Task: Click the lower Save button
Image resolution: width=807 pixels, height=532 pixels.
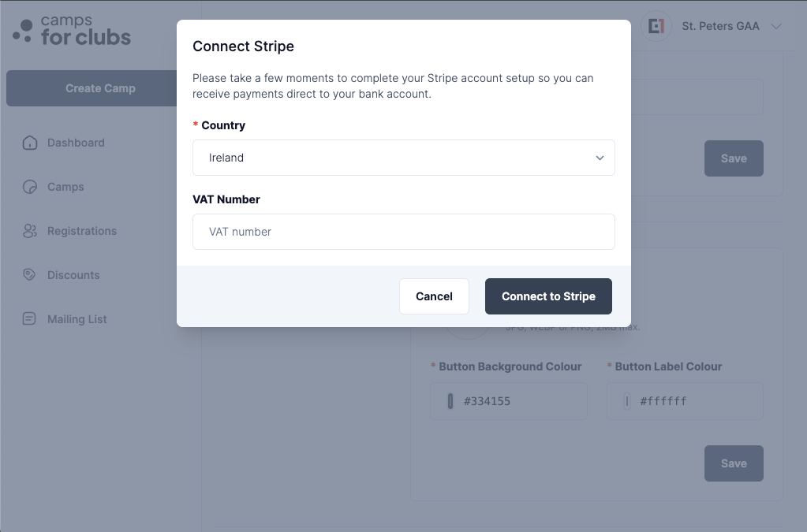Action: (x=734, y=463)
